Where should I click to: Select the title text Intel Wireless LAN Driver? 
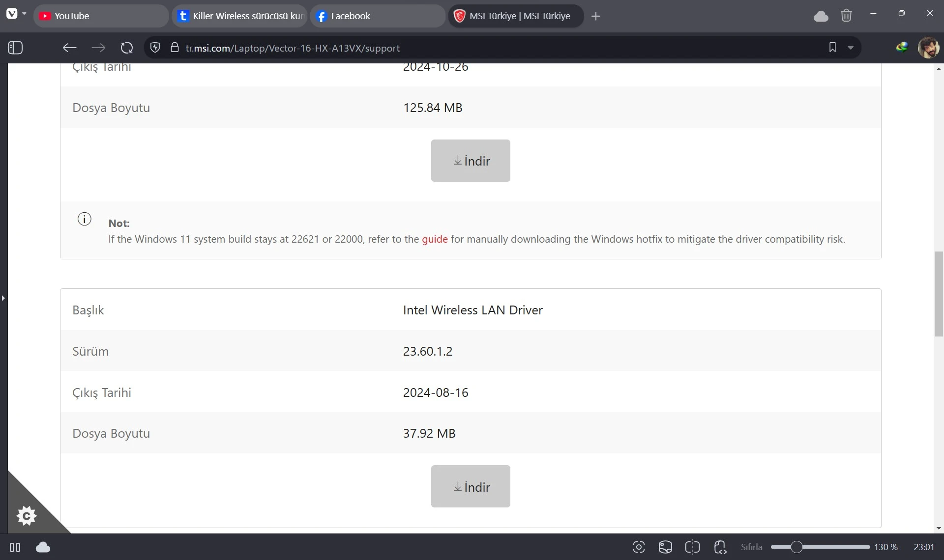coord(473,310)
